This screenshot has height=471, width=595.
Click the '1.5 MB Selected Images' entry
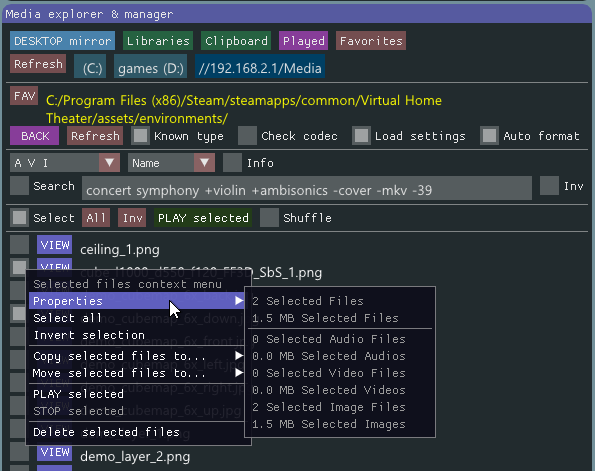click(329, 424)
